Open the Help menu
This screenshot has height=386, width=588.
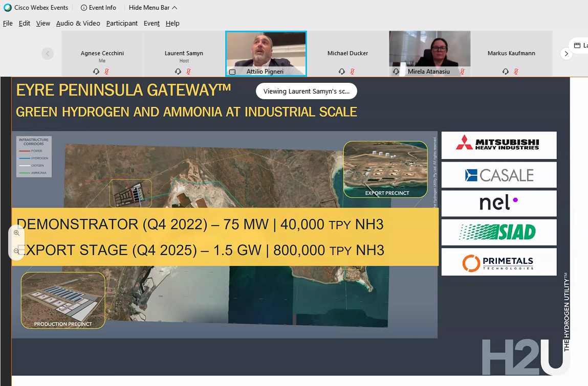[x=172, y=24]
